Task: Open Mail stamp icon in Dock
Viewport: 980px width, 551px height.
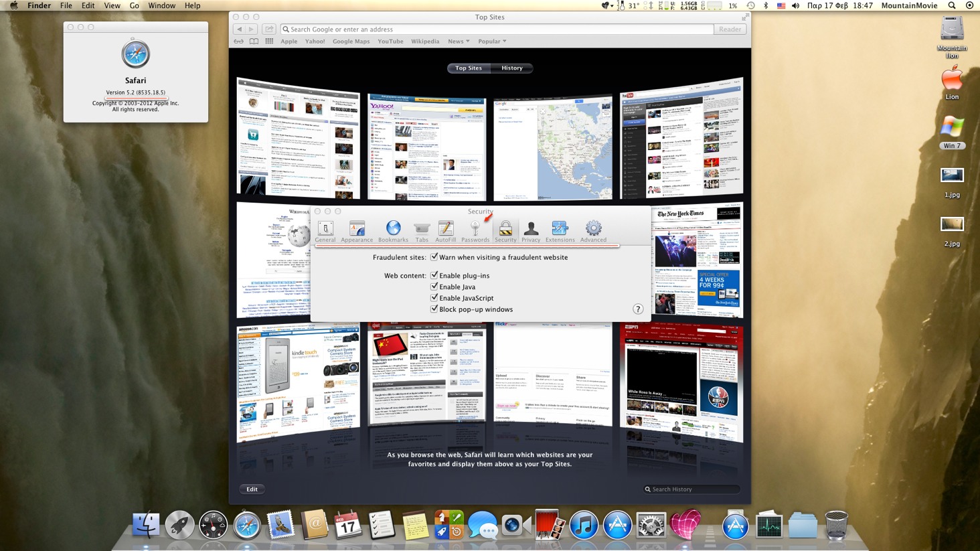Action: tap(280, 525)
